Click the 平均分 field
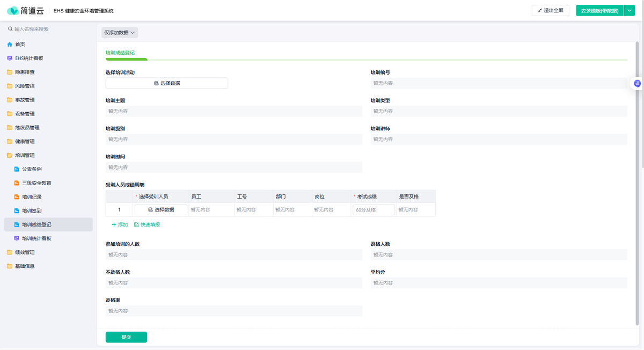 [x=499, y=283]
